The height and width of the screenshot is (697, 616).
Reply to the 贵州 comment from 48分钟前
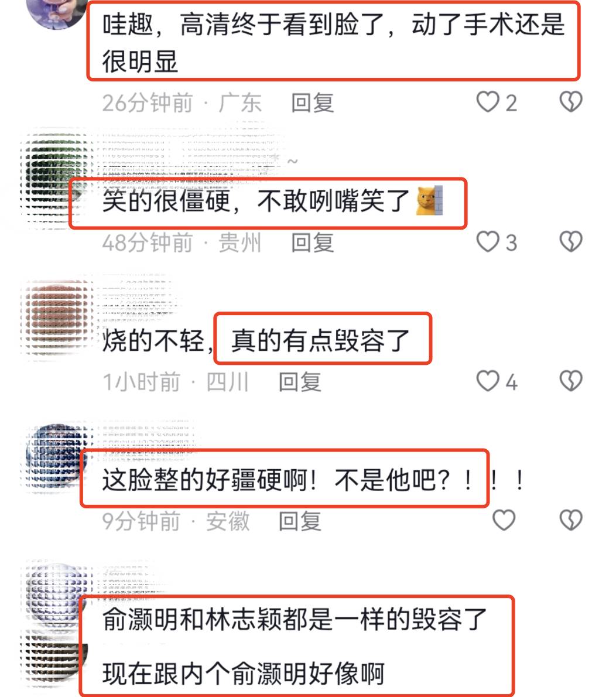[313, 242]
